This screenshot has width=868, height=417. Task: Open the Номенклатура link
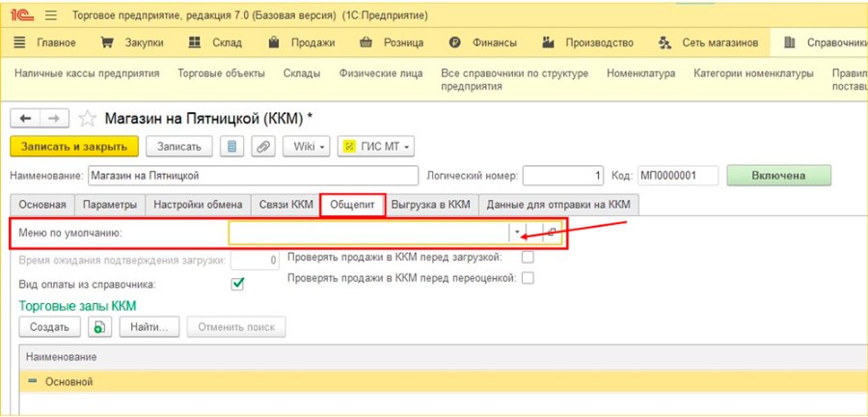click(641, 73)
